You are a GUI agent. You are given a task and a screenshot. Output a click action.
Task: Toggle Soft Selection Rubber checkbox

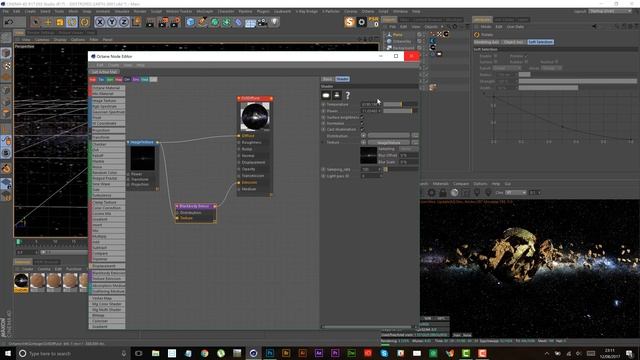coord(525,62)
